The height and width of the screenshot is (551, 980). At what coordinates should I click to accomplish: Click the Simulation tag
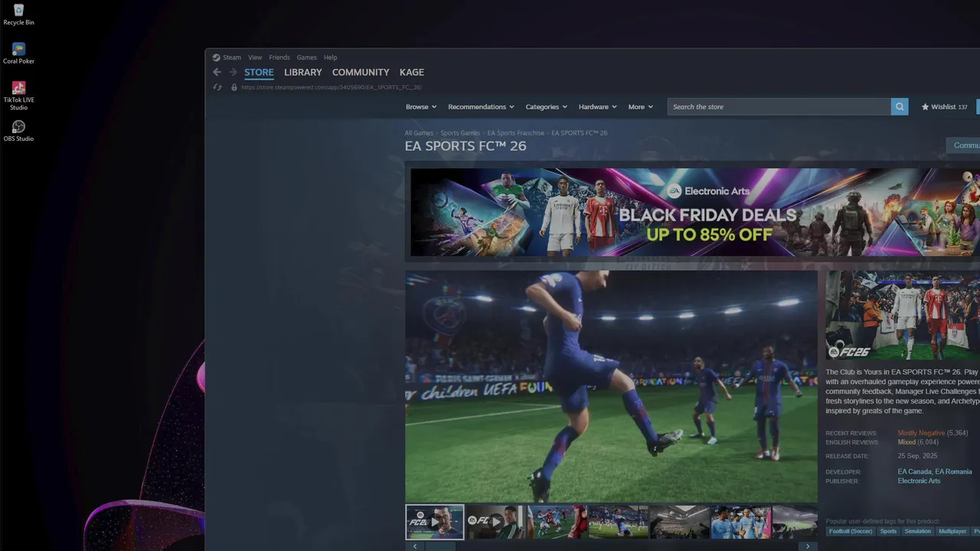(917, 531)
